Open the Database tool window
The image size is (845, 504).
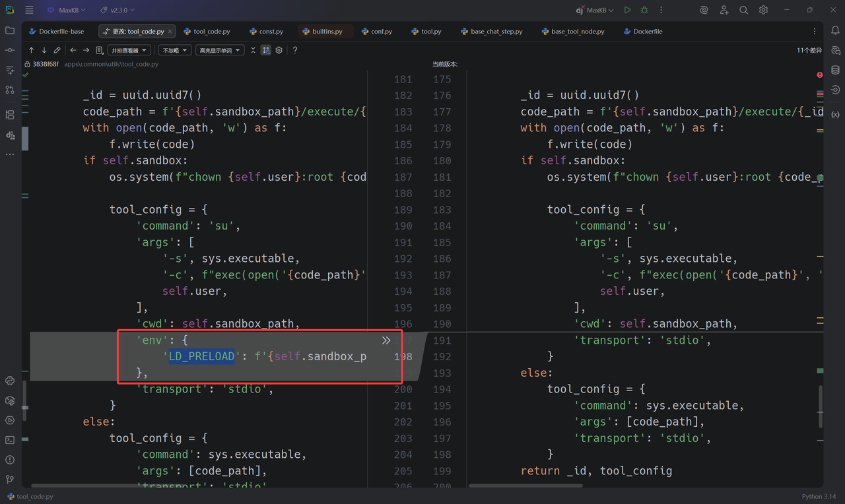click(835, 70)
